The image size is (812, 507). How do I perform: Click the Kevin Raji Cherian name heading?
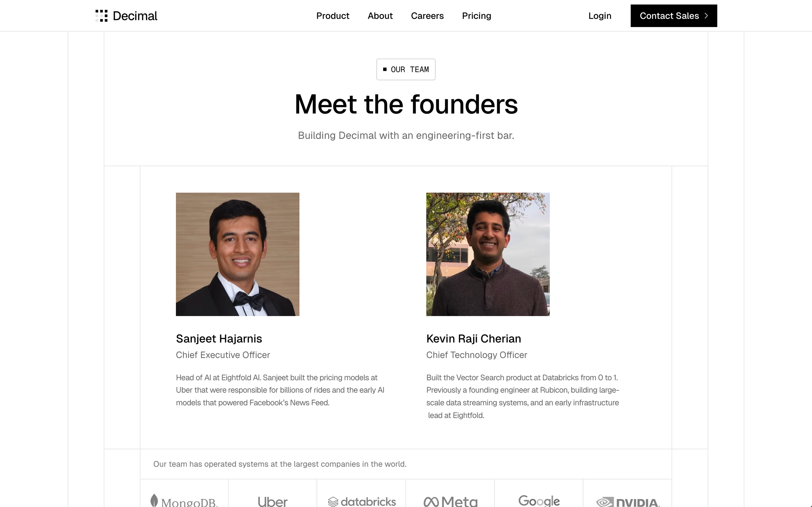[x=473, y=339]
